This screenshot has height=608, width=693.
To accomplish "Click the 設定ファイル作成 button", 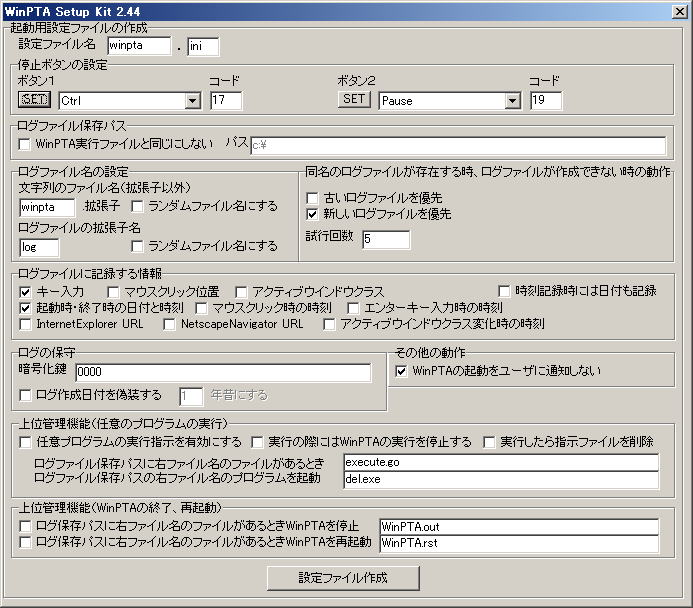I will pyautogui.click(x=343, y=578).
